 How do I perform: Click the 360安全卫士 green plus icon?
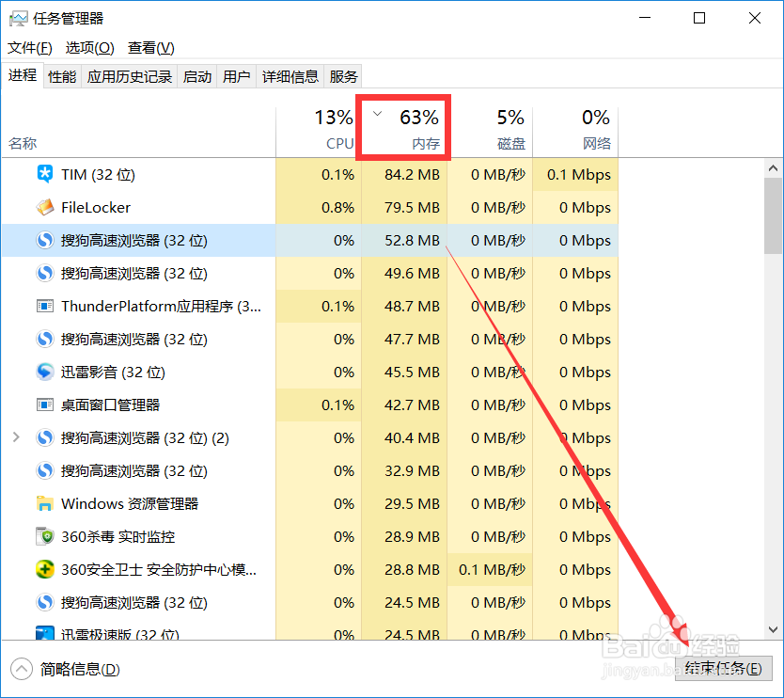tap(45, 569)
